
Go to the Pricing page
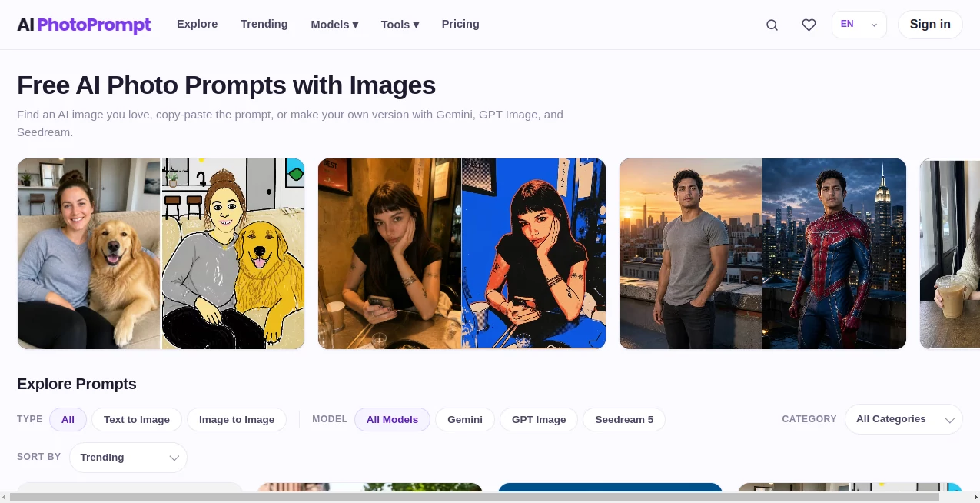[460, 24]
